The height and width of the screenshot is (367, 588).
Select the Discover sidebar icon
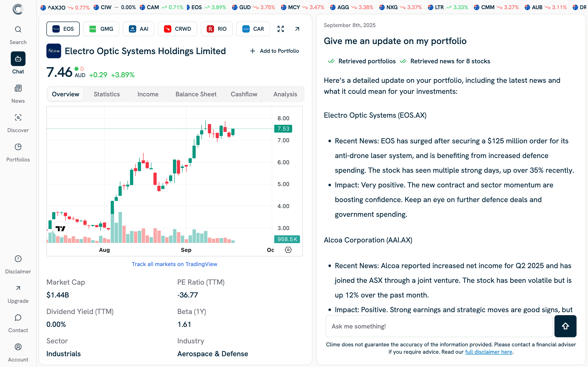pos(18,117)
